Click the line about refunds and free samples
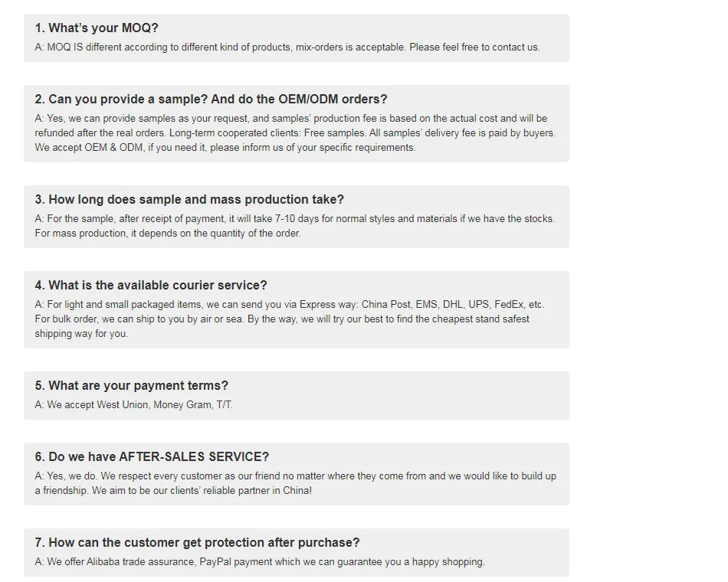Image resolution: width=728 pixels, height=582 pixels. tap(295, 132)
